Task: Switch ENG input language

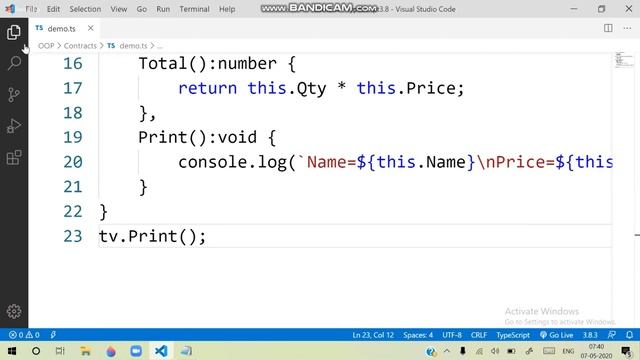Action: (568, 351)
